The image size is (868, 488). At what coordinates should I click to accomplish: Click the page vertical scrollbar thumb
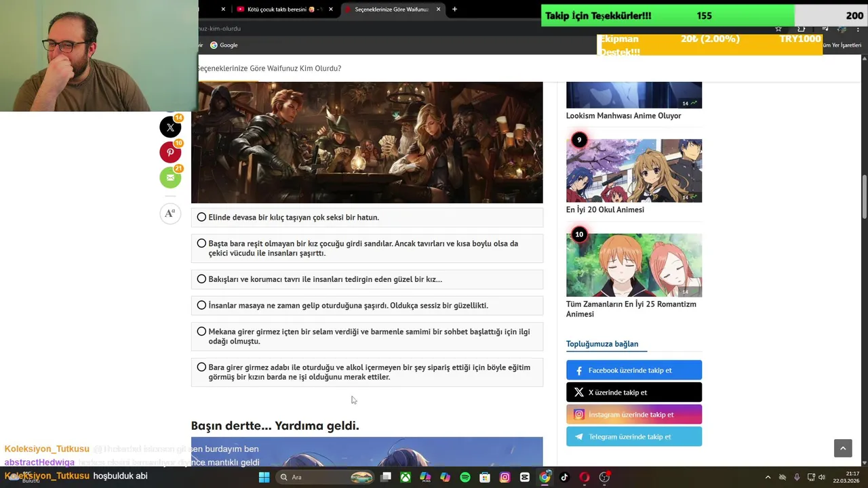(x=865, y=197)
